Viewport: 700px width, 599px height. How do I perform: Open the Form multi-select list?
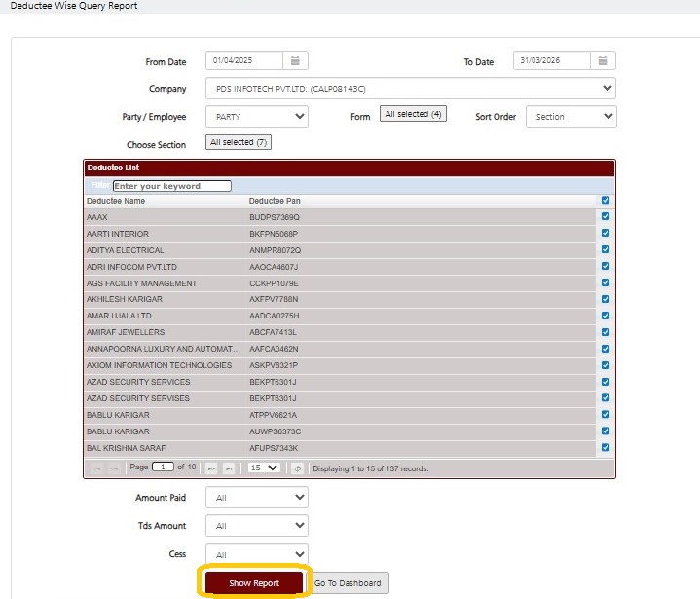pos(413,114)
